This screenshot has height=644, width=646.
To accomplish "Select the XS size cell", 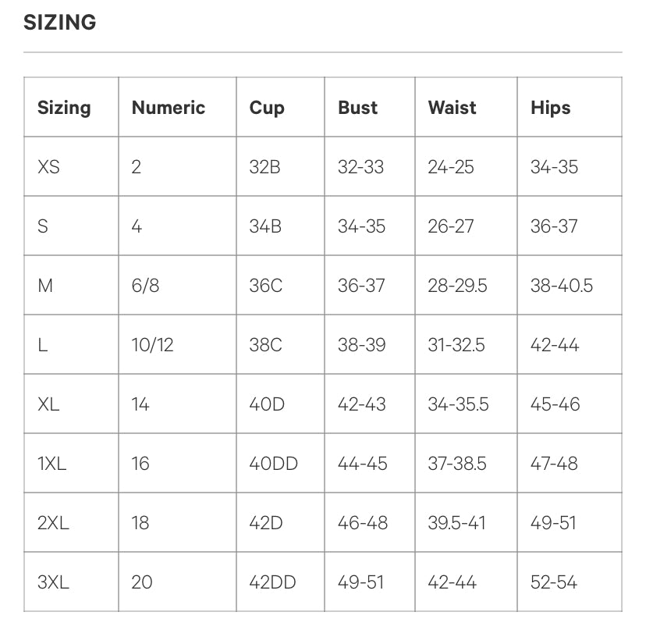I will pyautogui.click(x=48, y=167).
